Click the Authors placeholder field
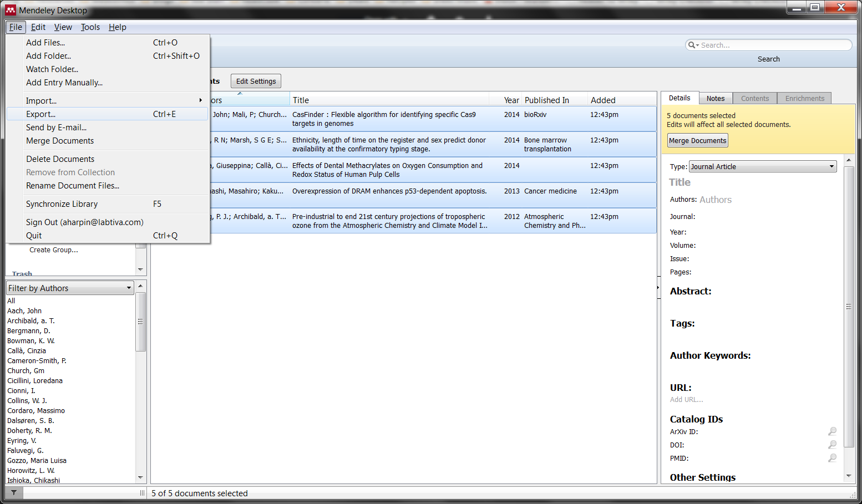The height and width of the screenshot is (504, 862). pyautogui.click(x=716, y=200)
